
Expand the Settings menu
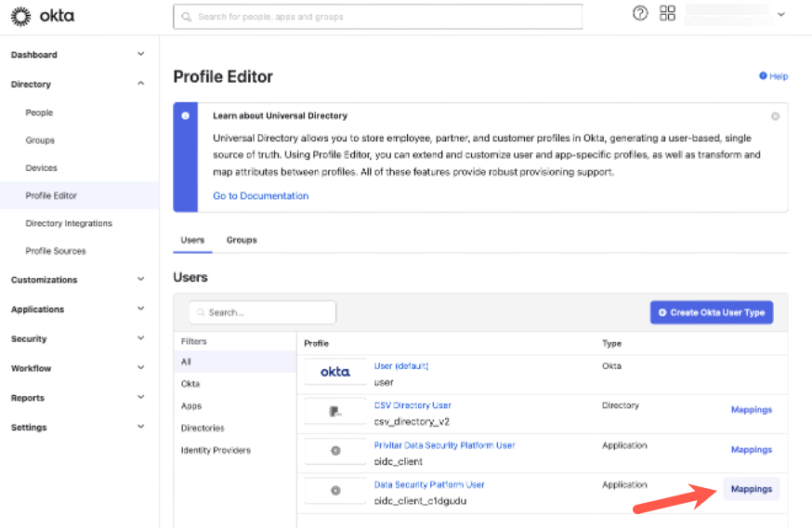point(140,427)
